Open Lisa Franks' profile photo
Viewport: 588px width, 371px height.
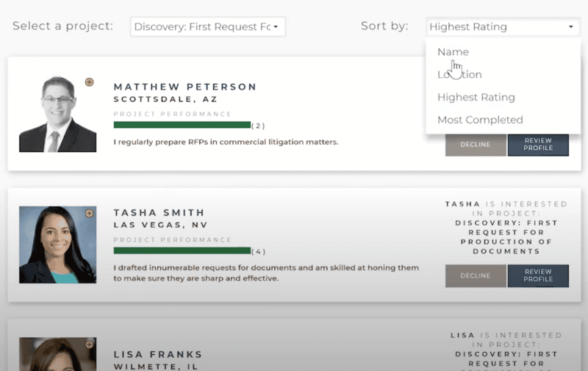tap(58, 354)
